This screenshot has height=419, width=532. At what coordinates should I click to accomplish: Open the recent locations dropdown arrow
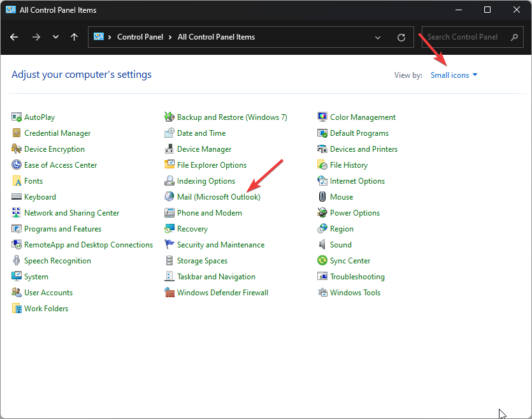55,37
